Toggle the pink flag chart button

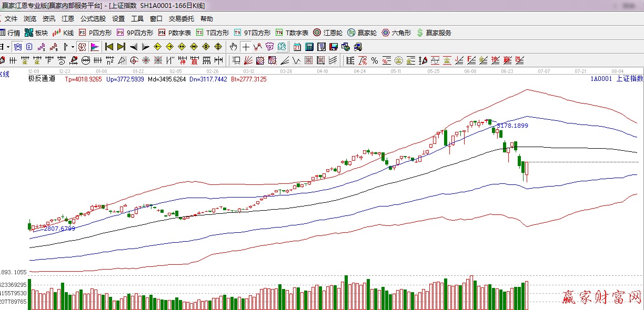95,47
